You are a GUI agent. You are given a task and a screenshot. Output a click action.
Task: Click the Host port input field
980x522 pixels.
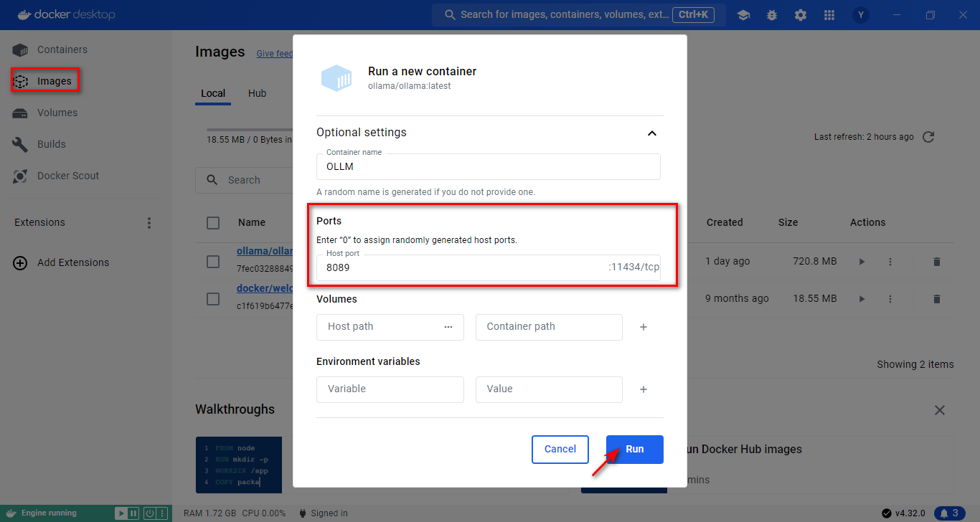coord(459,267)
